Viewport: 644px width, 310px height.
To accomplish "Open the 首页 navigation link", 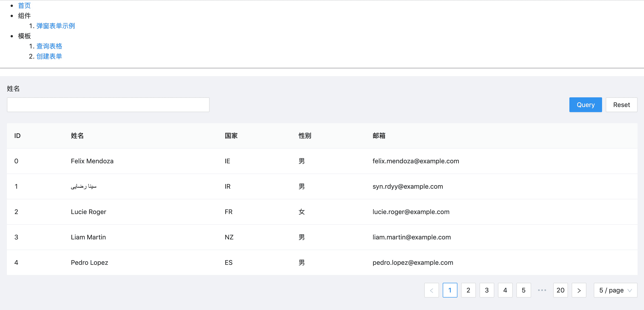I will coord(24,6).
